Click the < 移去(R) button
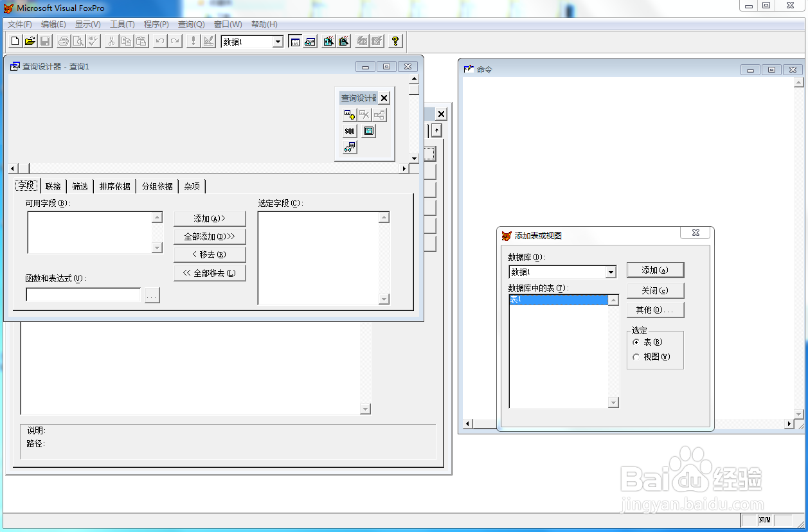This screenshot has height=532, width=808. click(210, 254)
